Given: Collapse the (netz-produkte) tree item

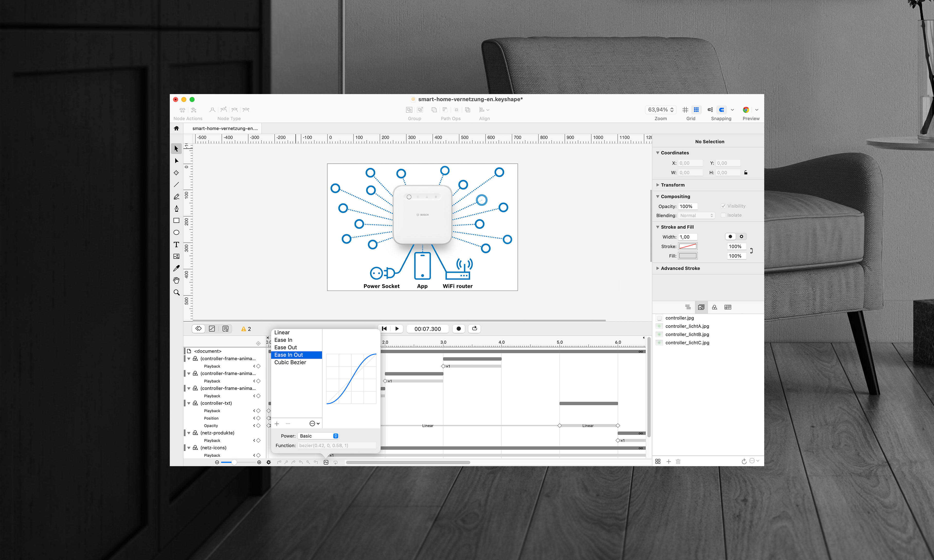Looking at the screenshot, I should click(189, 433).
